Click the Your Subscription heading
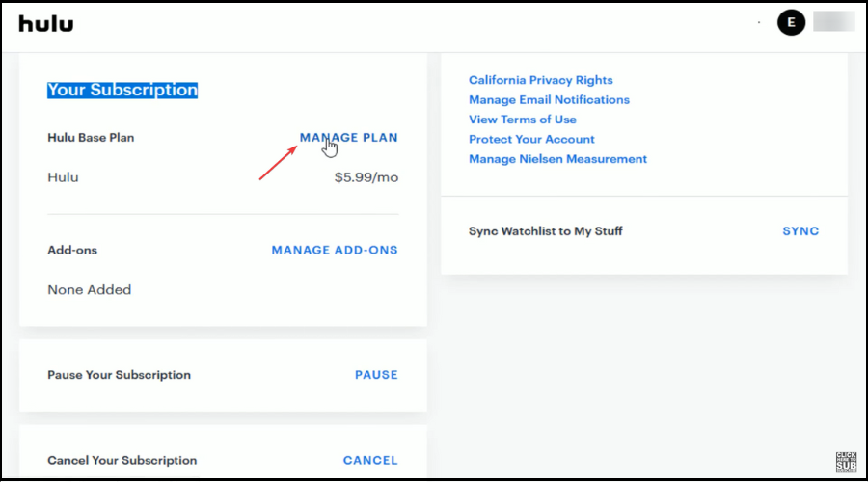 click(x=122, y=91)
